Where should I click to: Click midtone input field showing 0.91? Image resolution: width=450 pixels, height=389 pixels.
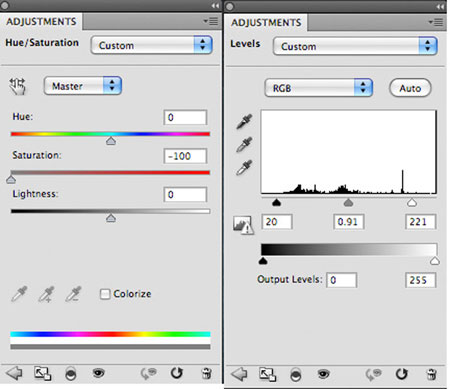(349, 222)
